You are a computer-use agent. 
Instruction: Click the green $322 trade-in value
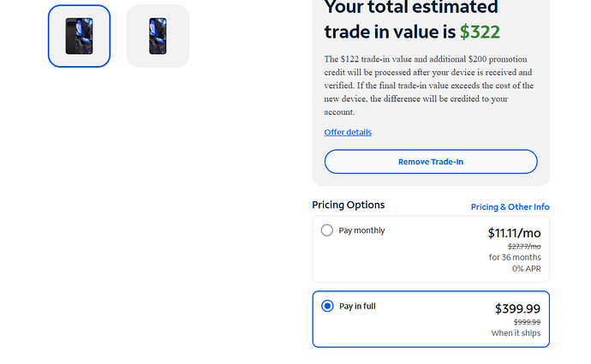[480, 32]
